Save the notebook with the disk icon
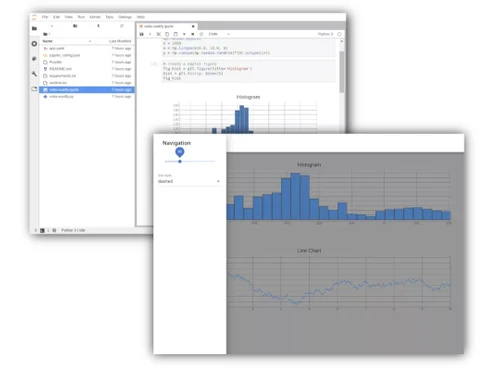The height and width of the screenshot is (375, 500). (141, 34)
